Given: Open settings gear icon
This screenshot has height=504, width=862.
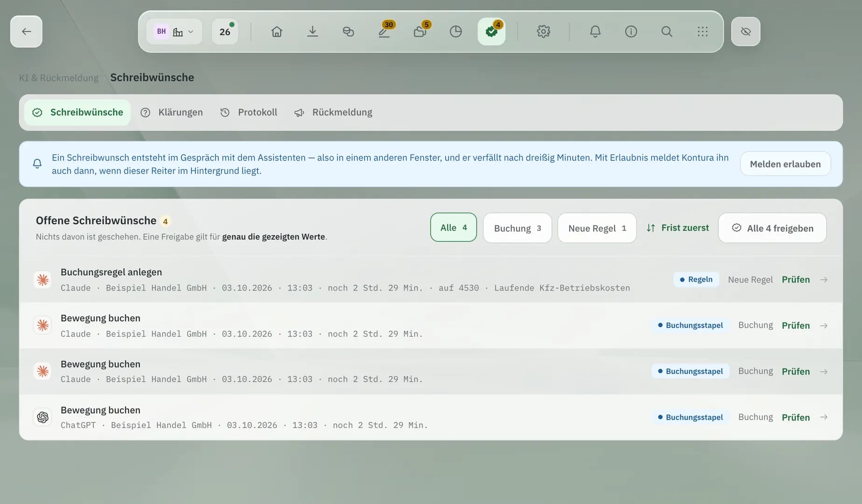Looking at the screenshot, I should [x=543, y=32].
